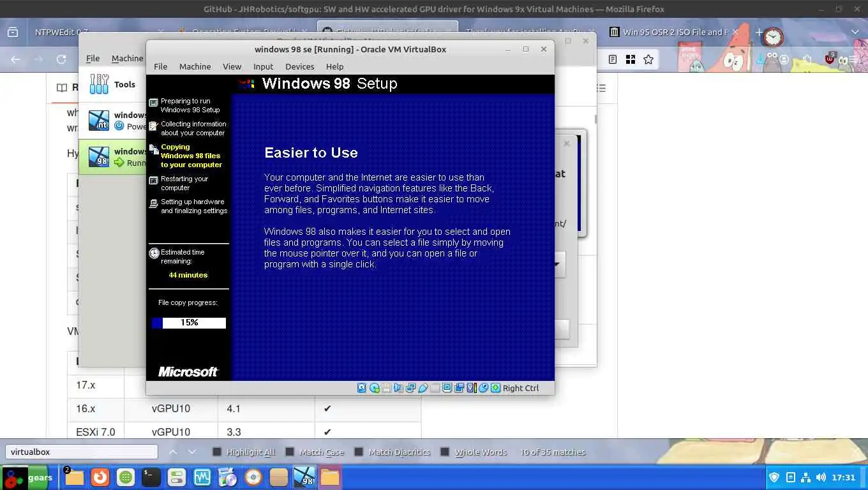Reload the page in Firefox
This screenshot has height=490, width=868.
tap(61, 59)
